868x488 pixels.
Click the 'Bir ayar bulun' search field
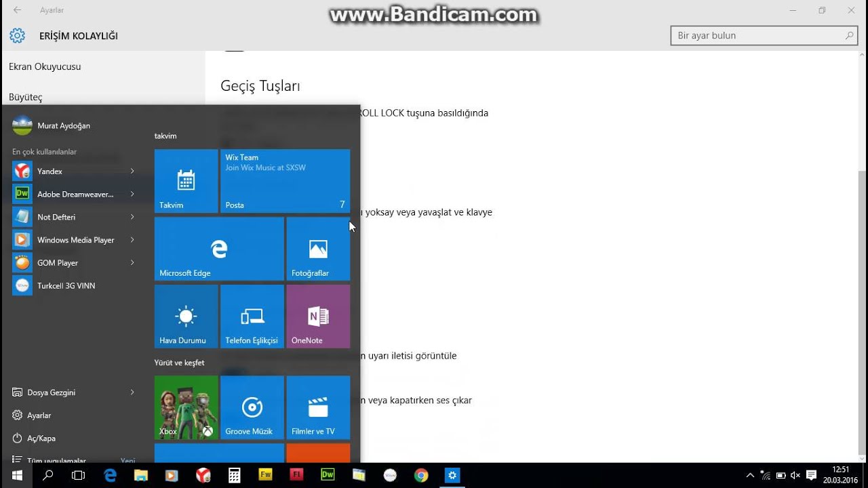coord(765,35)
